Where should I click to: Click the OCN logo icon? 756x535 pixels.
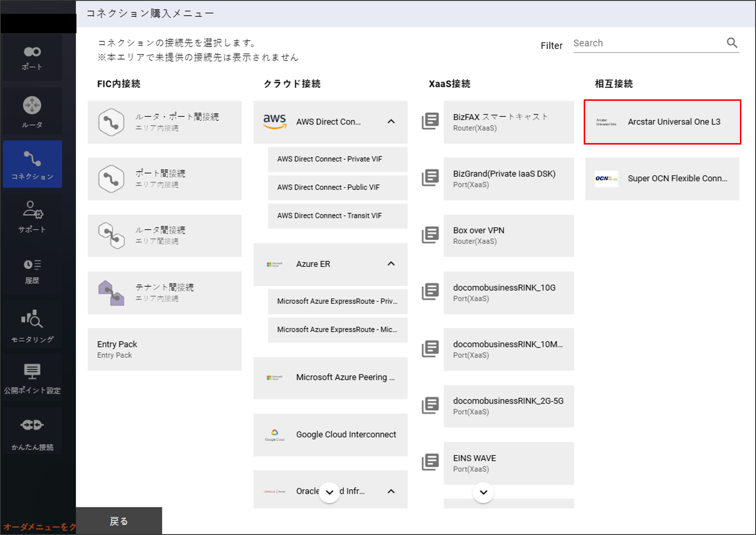[606, 179]
